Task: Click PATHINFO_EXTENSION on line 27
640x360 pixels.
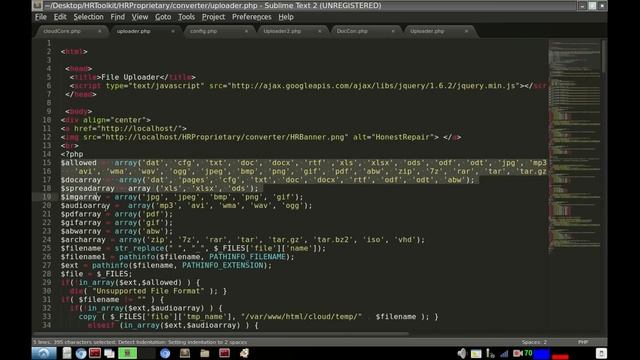Action: pos(222,266)
